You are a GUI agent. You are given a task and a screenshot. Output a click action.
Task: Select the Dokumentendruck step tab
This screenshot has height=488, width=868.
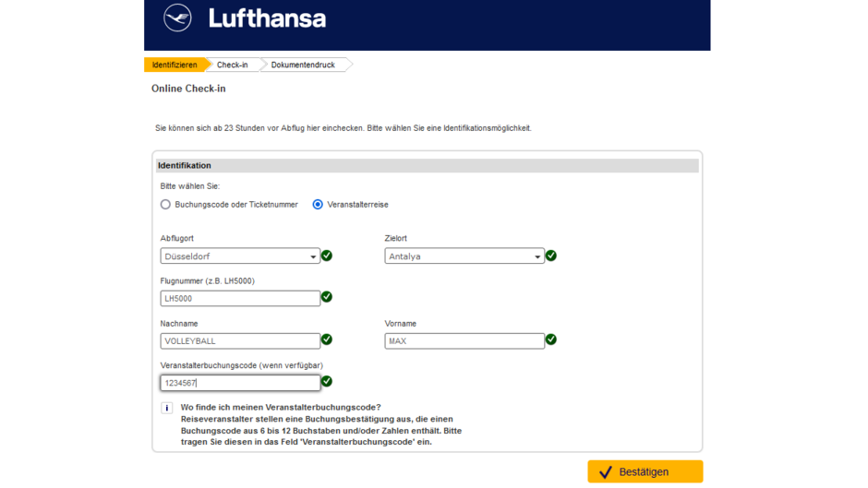303,65
